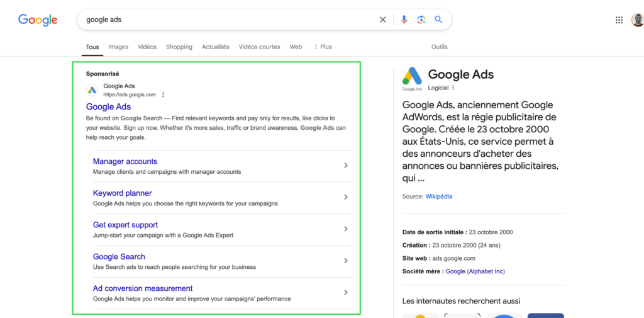Open the Google Ads sponsored headline link

pos(108,106)
